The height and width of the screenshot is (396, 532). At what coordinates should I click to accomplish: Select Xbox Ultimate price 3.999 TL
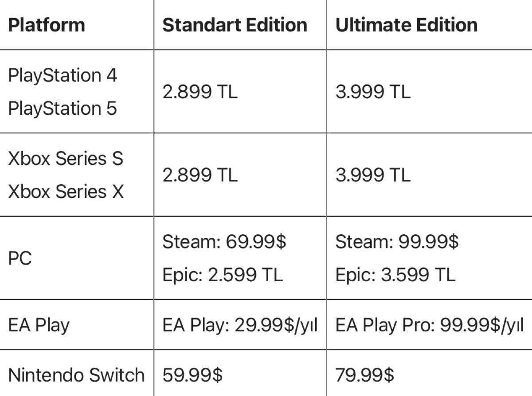click(x=373, y=175)
